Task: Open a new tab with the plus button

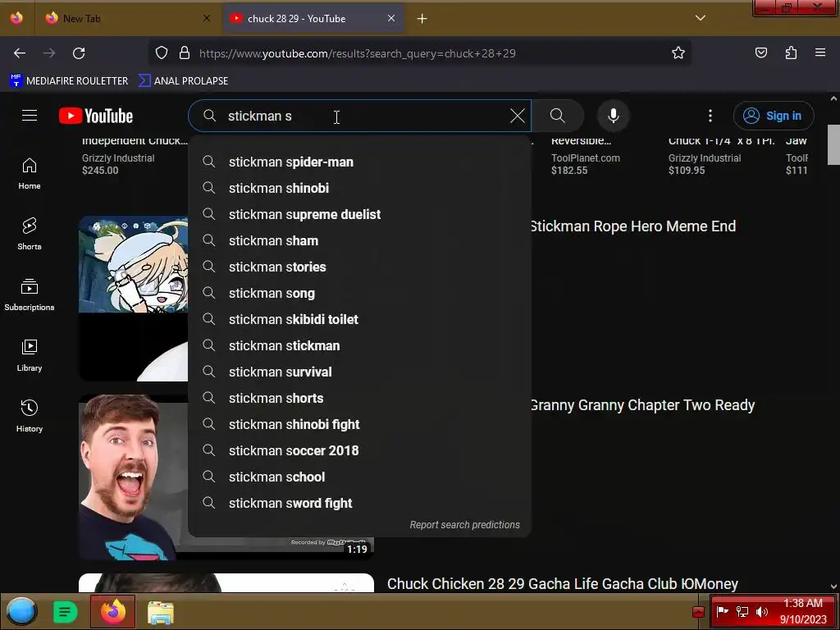Action: (422, 19)
